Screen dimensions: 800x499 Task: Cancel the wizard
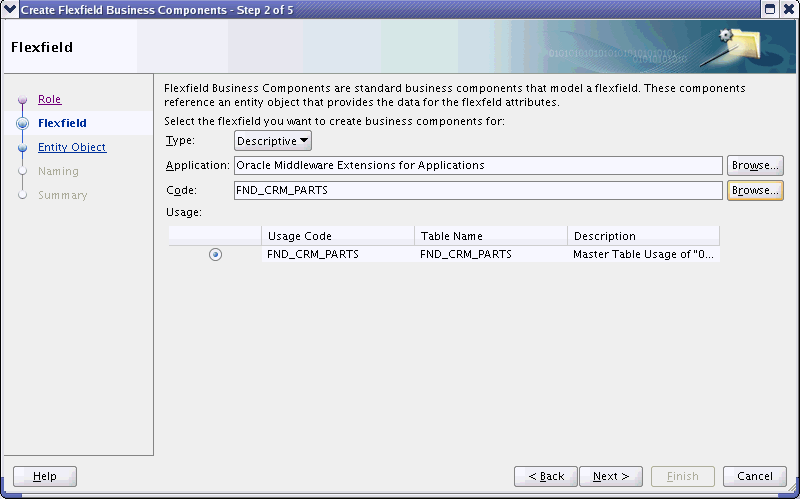755,476
